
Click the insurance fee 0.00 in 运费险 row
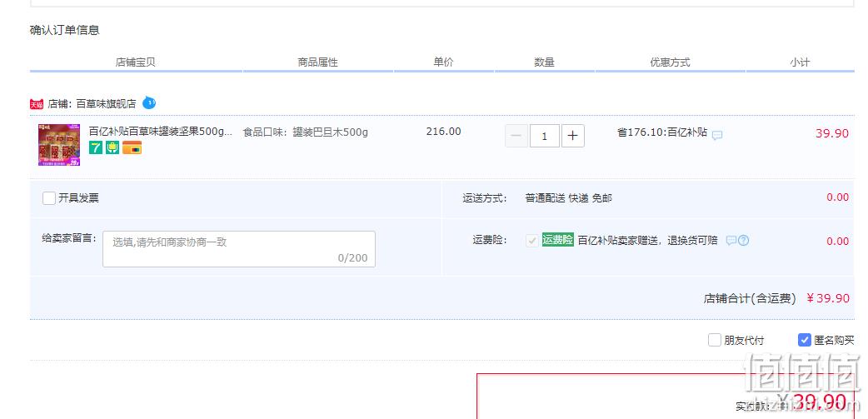(x=837, y=241)
